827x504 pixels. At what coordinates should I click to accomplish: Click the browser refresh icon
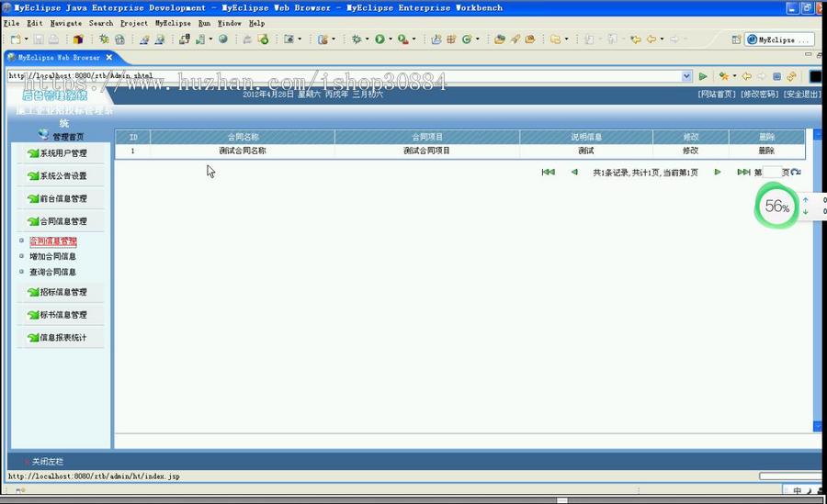pyautogui.click(x=791, y=76)
